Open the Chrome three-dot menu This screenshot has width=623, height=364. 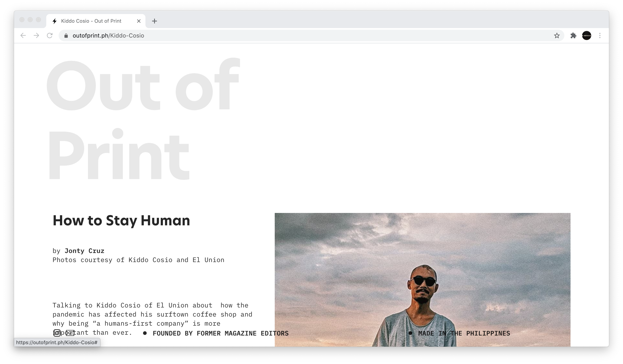point(600,35)
